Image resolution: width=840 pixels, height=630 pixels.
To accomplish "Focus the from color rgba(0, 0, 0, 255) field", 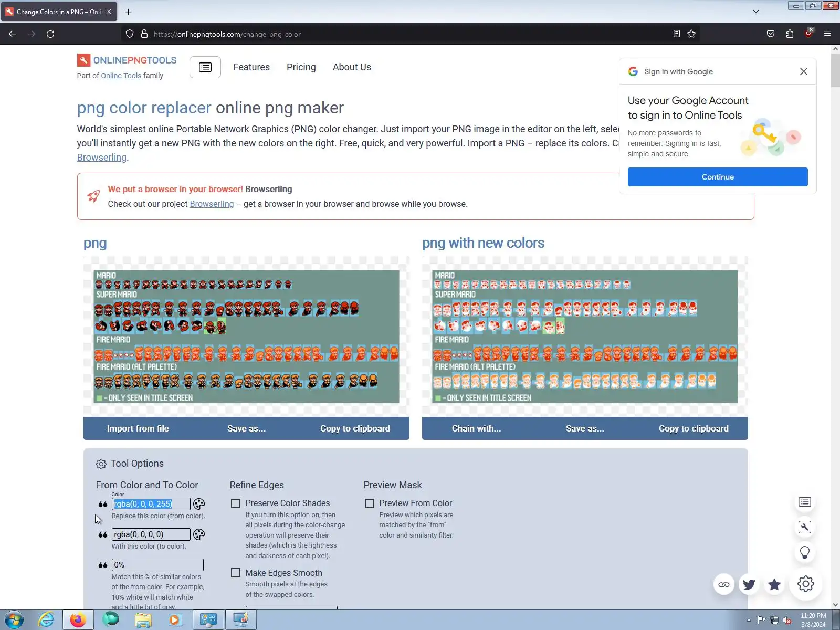I will (x=151, y=504).
